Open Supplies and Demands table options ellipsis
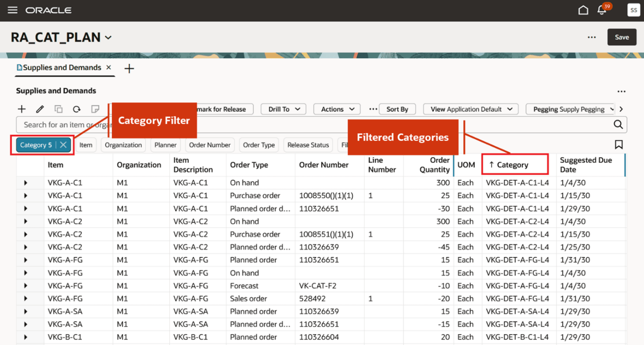Image resolution: width=644 pixels, height=345 pixels. tap(621, 91)
